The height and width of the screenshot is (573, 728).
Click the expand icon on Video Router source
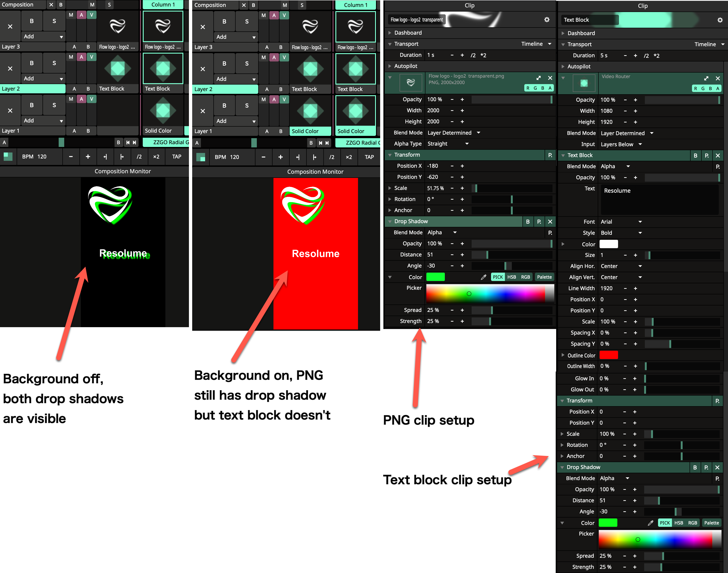(706, 78)
